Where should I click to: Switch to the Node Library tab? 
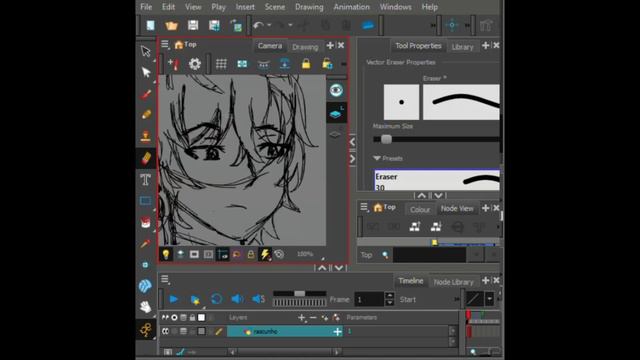coord(453,282)
